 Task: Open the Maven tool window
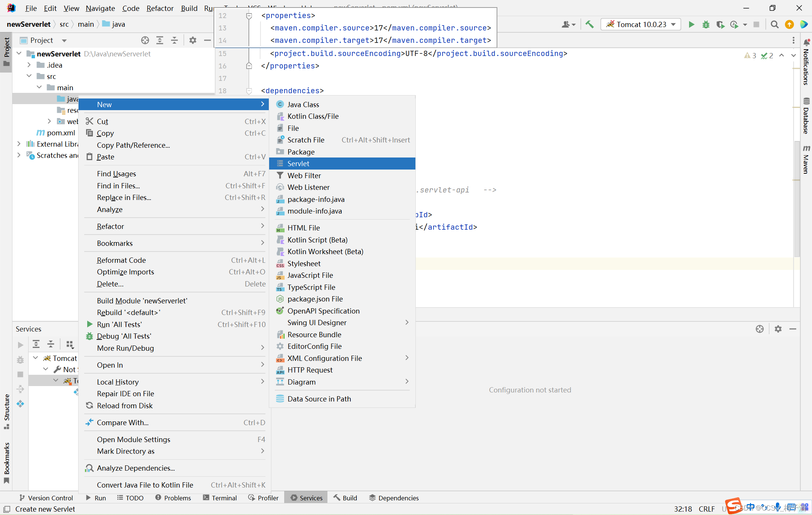[x=806, y=159]
